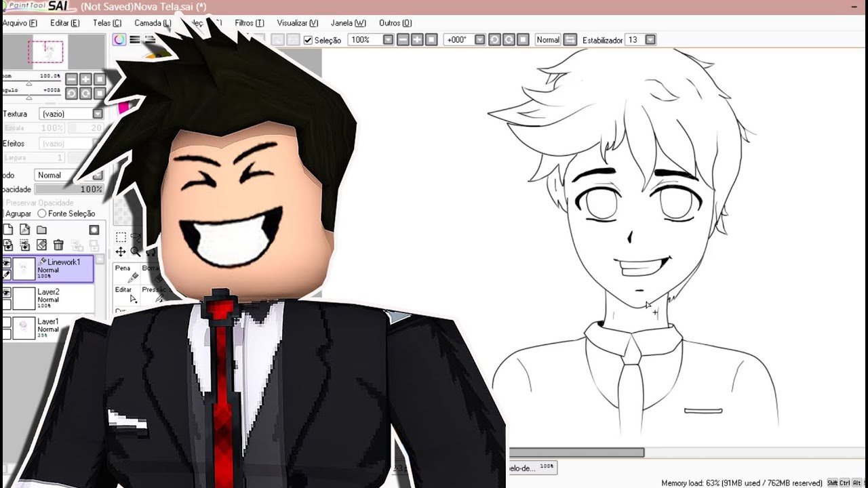Add a layer mask

coord(94,230)
